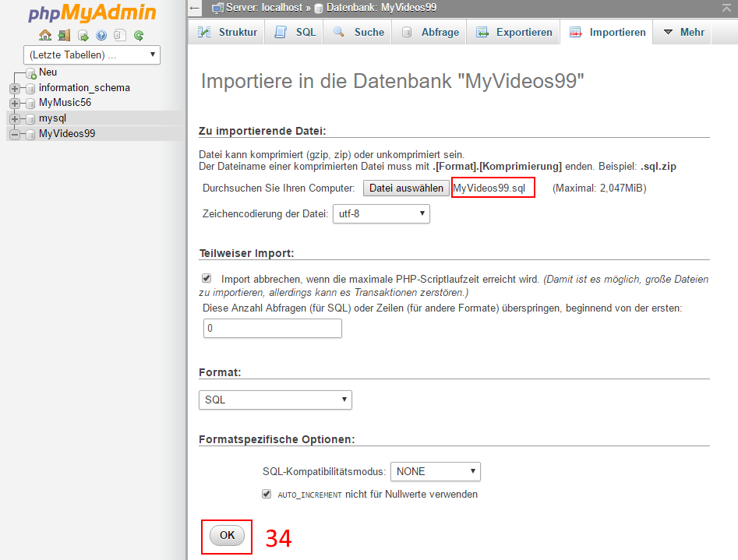Open the Letzte Tabellen dropdown
738x560 pixels.
tap(92, 55)
